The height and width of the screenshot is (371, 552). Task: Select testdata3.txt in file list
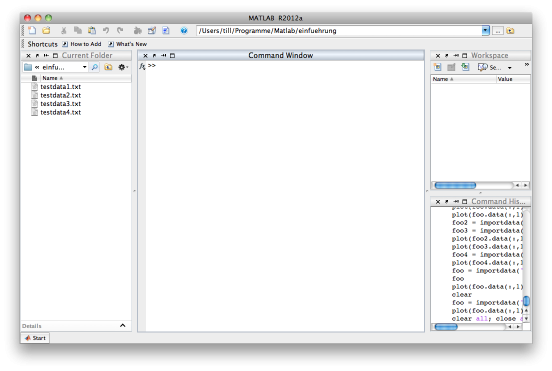(60, 104)
